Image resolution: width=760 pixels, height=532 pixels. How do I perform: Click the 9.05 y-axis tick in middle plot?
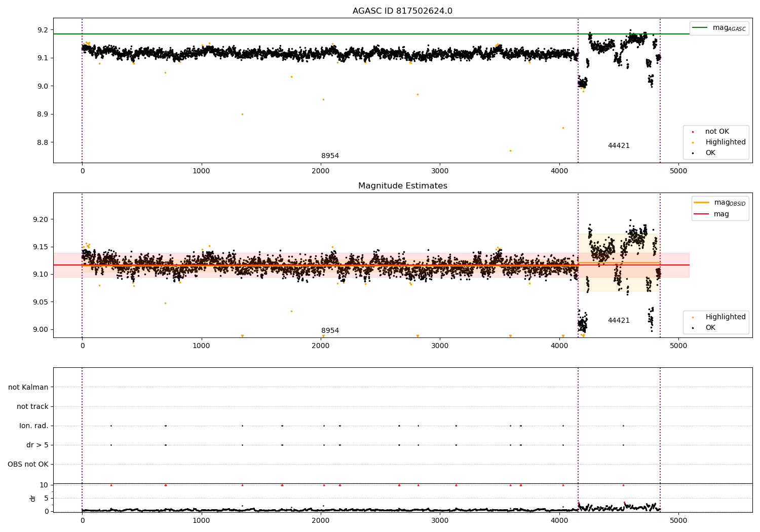click(x=41, y=302)
